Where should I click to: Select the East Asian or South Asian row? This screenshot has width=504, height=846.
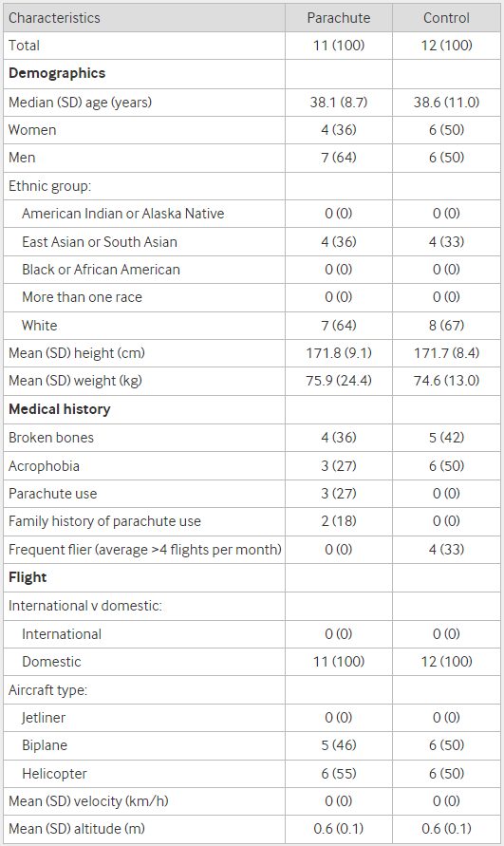click(x=252, y=242)
